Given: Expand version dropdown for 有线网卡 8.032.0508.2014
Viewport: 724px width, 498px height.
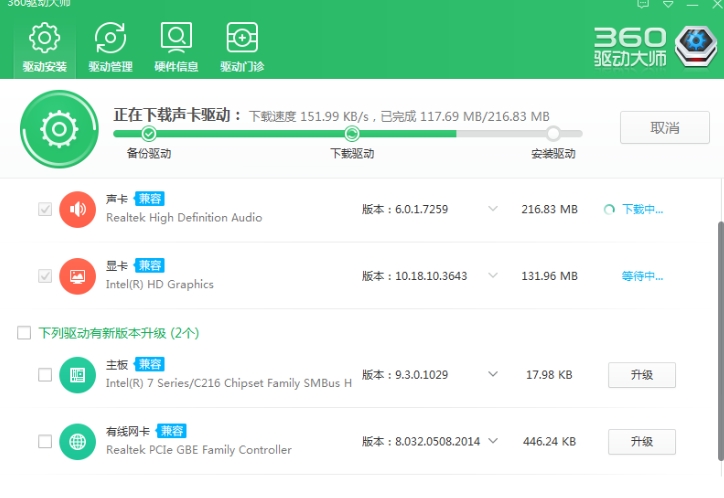Looking at the screenshot, I should [x=493, y=441].
